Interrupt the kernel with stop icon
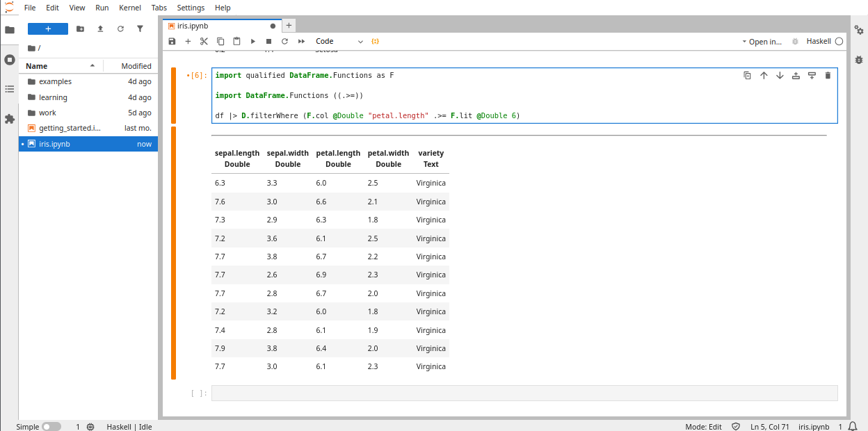 (x=268, y=42)
